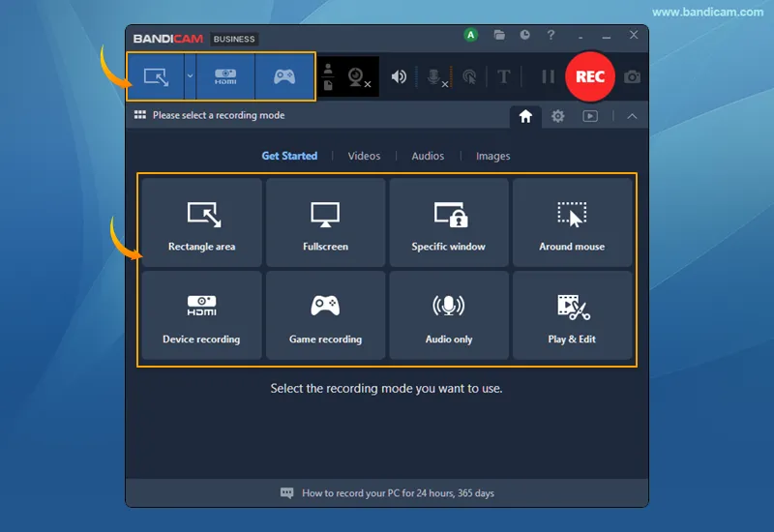Screen dimensions: 774x532
Task: Choose the Rectangle area mode tile
Action: pyautogui.click(x=201, y=222)
